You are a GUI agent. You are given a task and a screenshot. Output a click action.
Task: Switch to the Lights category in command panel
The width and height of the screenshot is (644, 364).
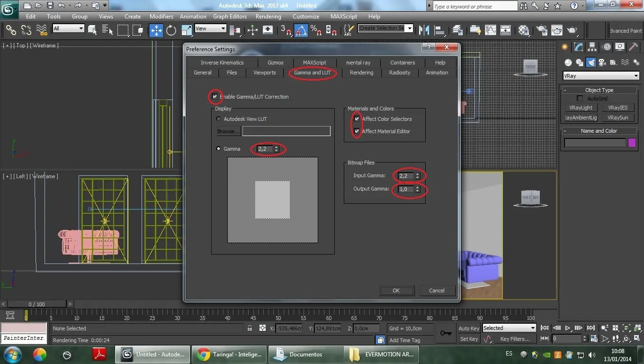(590, 62)
